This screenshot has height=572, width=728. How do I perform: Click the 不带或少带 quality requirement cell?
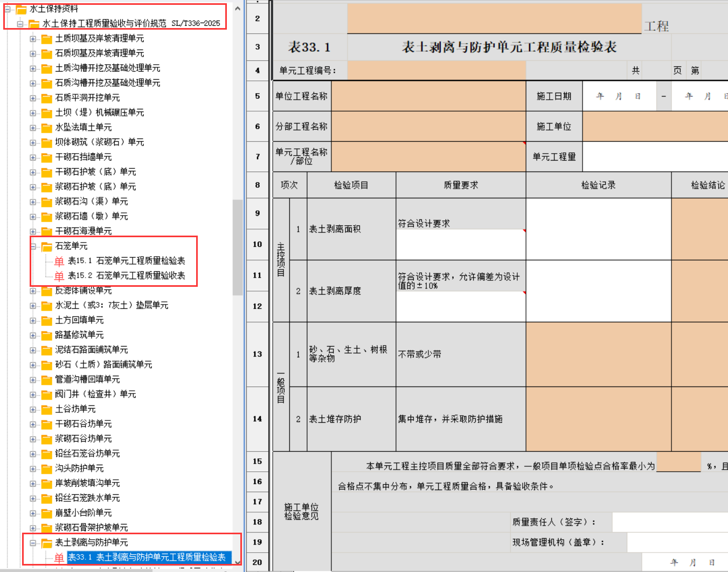click(461, 354)
